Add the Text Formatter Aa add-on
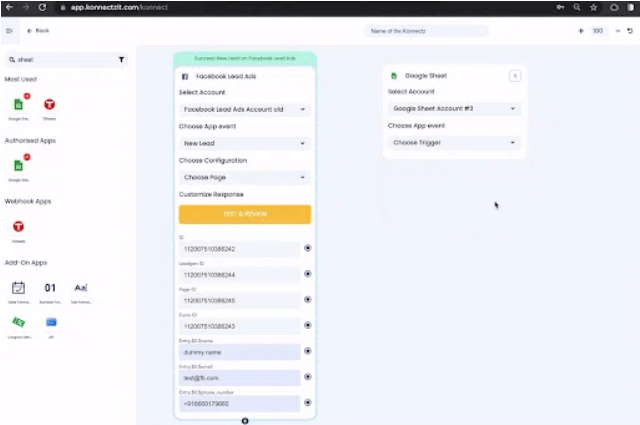The image size is (640, 425). point(81,288)
